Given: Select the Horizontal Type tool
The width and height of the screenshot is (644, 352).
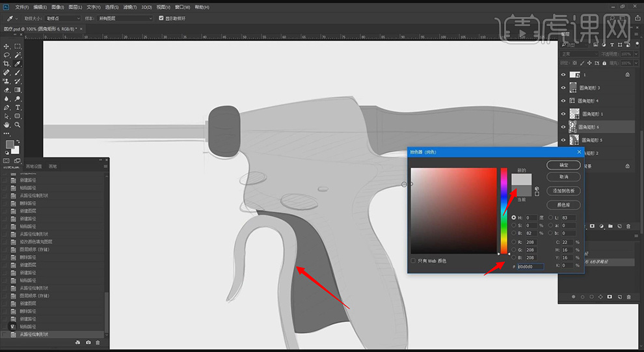Looking at the screenshot, I should click(x=18, y=107).
